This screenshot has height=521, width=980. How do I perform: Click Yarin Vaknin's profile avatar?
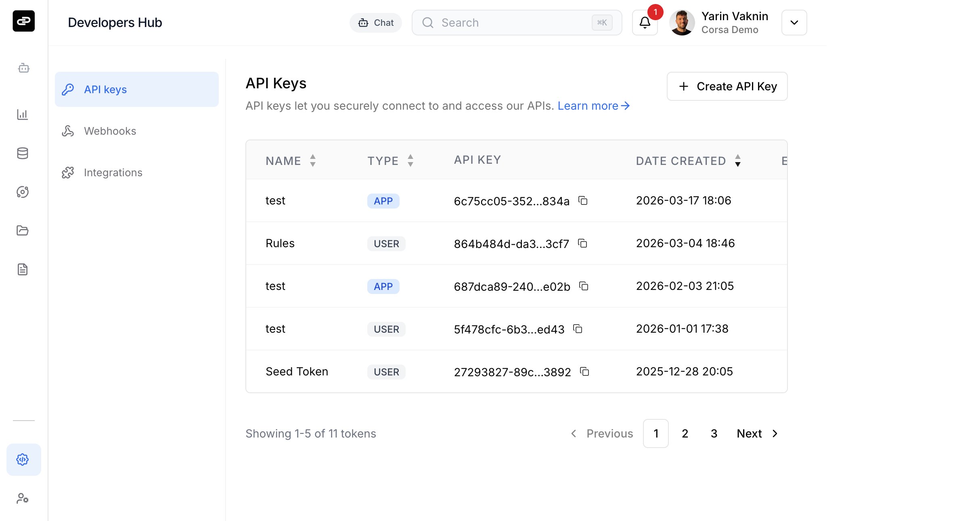682,23
